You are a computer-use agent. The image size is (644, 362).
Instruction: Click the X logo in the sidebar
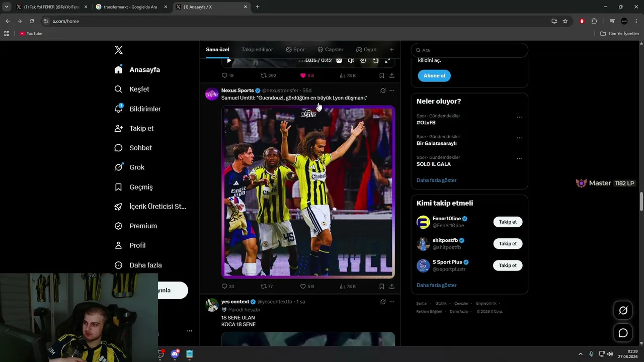pos(119,50)
